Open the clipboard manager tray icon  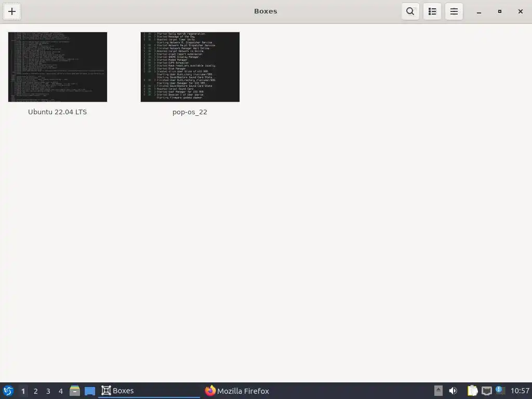coord(472,391)
